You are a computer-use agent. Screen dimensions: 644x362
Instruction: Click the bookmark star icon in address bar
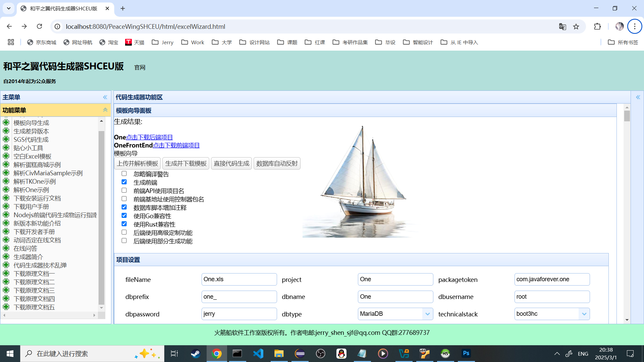pos(576,26)
